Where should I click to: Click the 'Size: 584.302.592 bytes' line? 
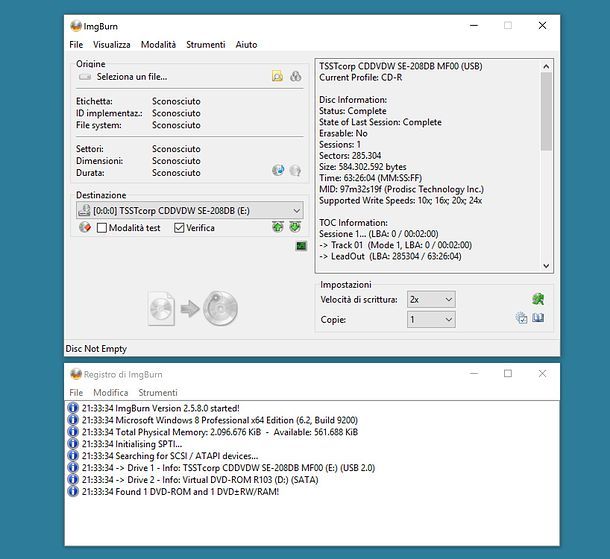(363, 167)
